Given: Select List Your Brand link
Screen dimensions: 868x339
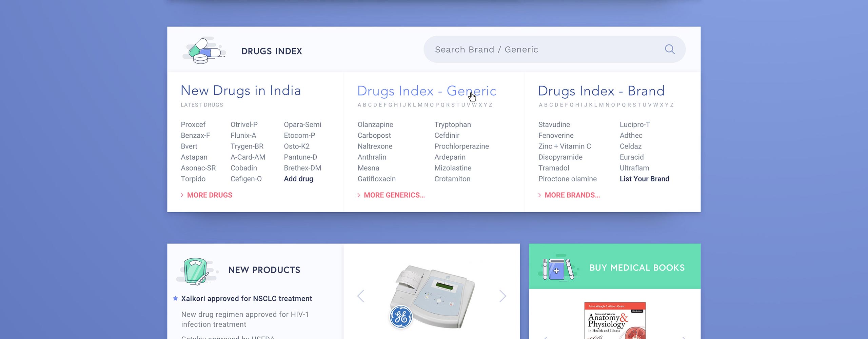Looking at the screenshot, I should coord(644,179).
